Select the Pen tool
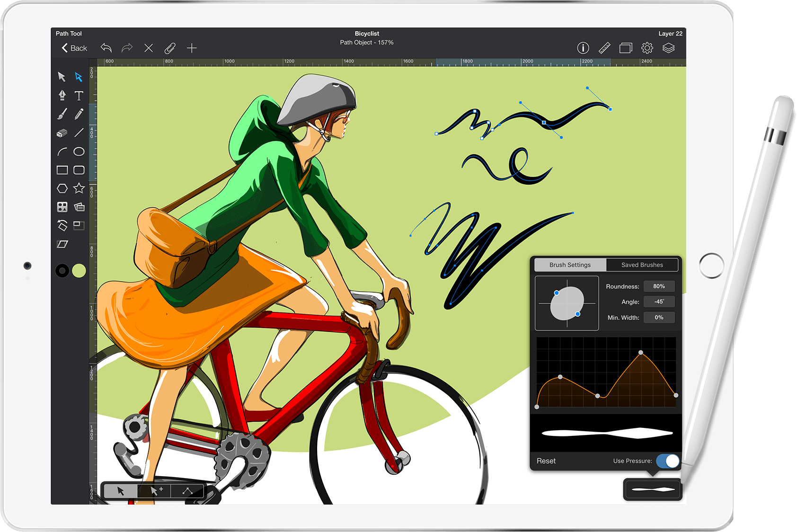 click(x=62, y=96)
